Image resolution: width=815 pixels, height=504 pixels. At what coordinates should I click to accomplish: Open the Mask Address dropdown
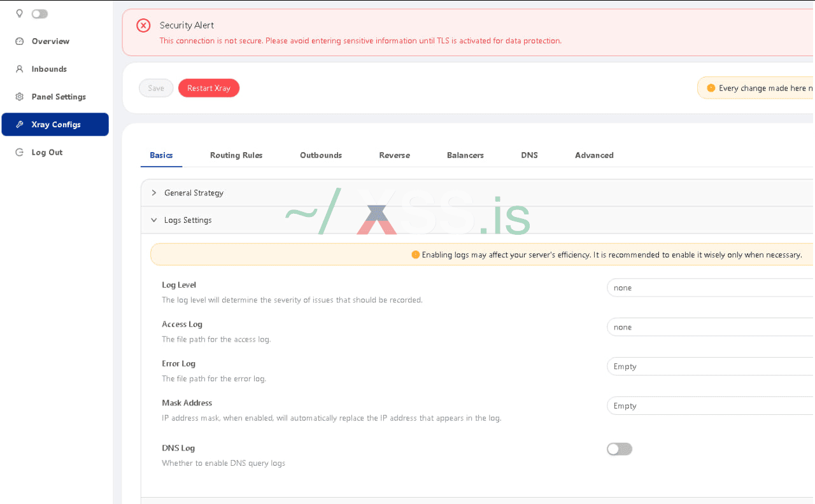point(710,406)
